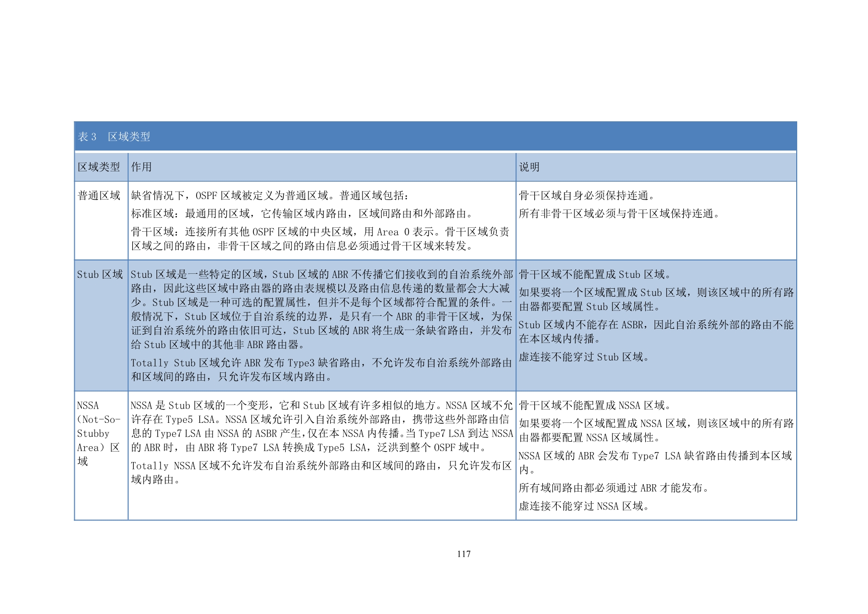Select the "区域类型" column header cell
The width and height of the screenshot is (868, 614).
[x=99, y=167]
